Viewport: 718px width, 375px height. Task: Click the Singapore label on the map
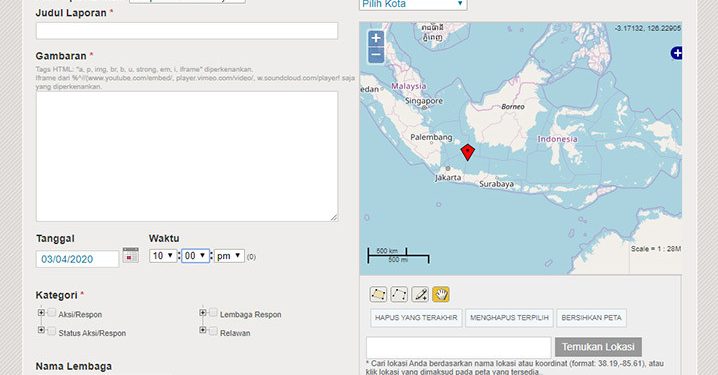pos(424,101)
